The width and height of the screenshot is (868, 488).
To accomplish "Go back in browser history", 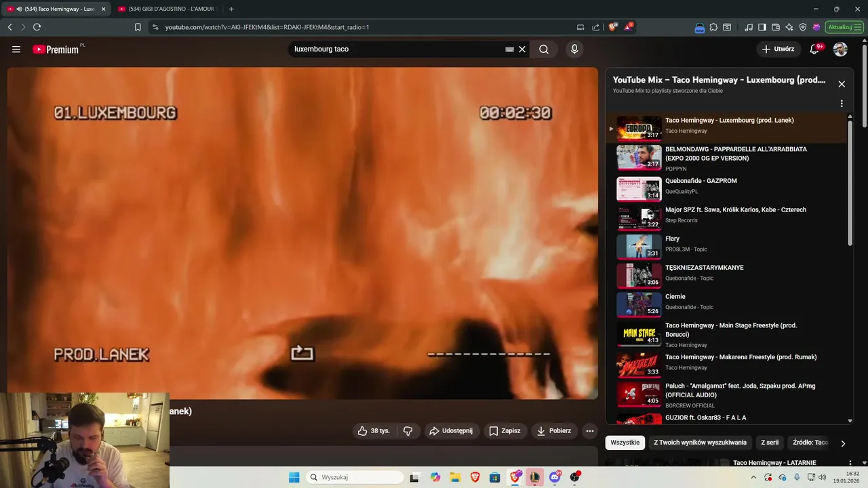I will click(x=9, y=27).
